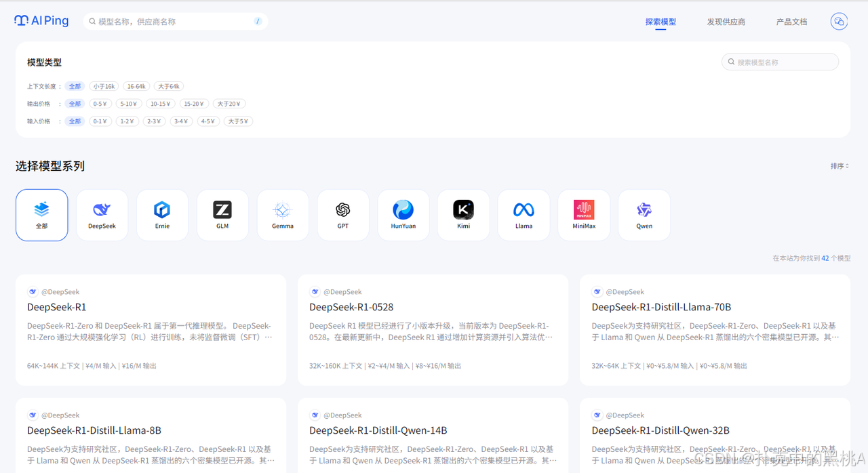Open the 产品文档 tab

(791, 22)
